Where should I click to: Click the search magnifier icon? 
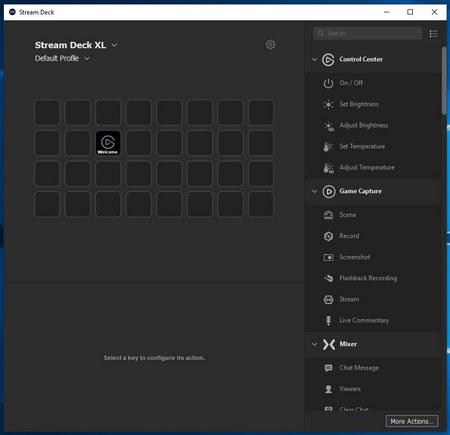click(321, 33)
